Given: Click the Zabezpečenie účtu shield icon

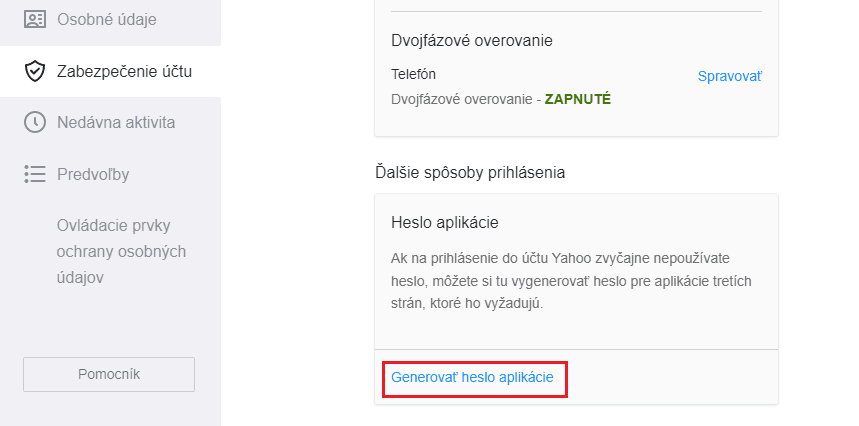Looking at the screenshot, I should click(x=35, y=71).
